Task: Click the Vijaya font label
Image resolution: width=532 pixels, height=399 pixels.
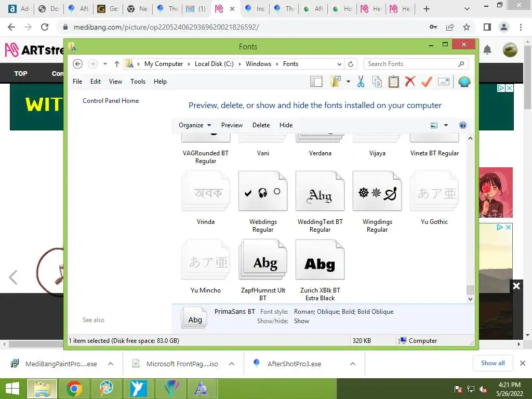Action: point(377,153)
